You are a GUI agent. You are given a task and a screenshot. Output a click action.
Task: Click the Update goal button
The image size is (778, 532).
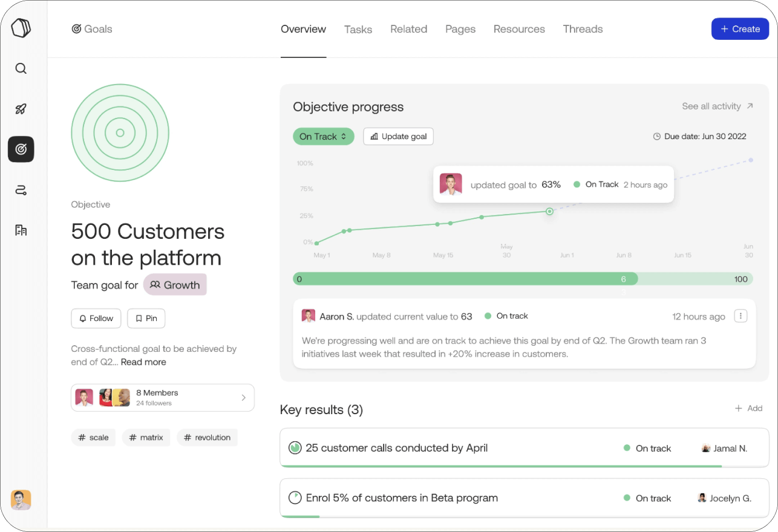[398, 137]
